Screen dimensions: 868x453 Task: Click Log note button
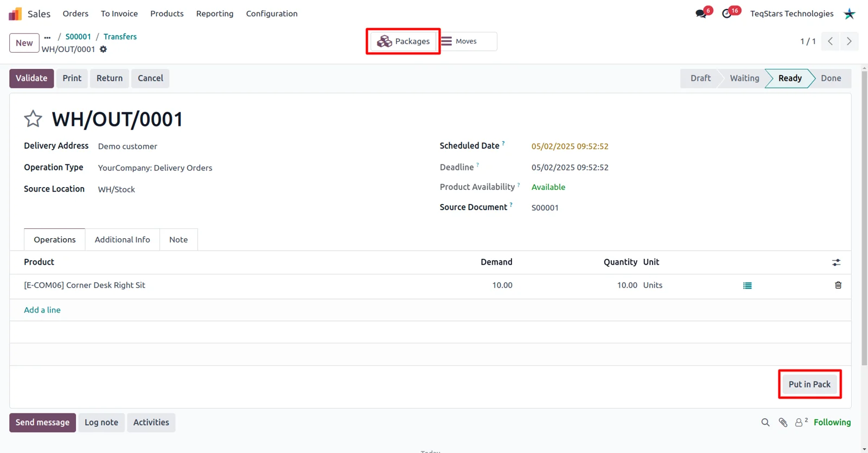tap(101, 422)
